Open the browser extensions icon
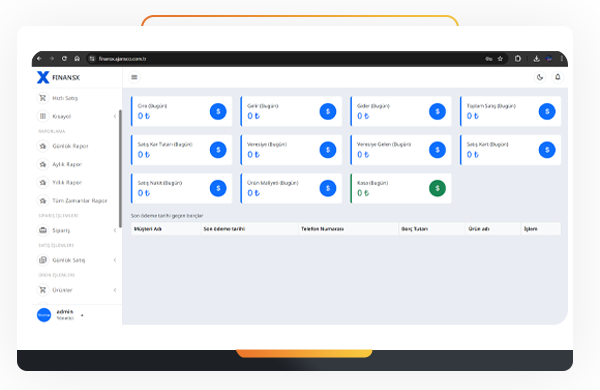 click(517, 59)
